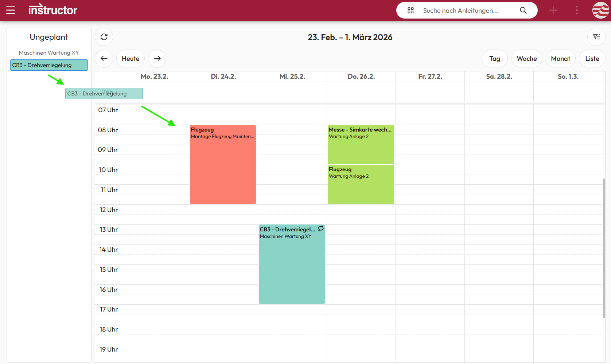Go to the previous week
611x364 pixels.
pyautogui.click(x=104, y=58)
